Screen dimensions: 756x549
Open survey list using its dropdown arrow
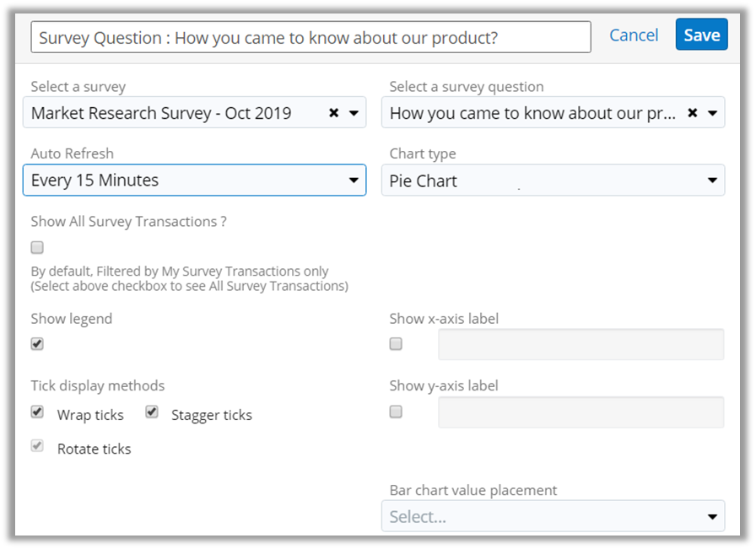tap(354, 113)
